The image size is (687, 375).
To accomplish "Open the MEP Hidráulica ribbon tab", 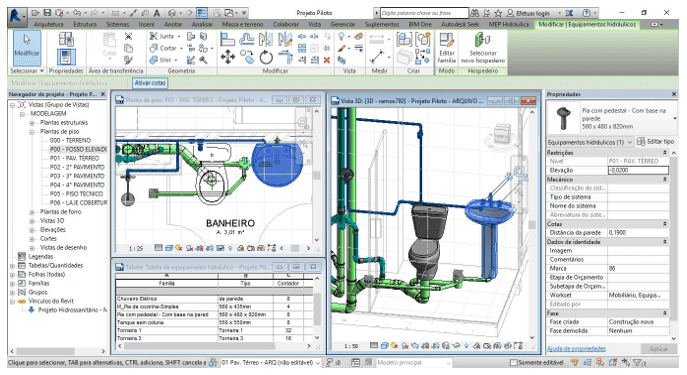I will tap(508, 25).
